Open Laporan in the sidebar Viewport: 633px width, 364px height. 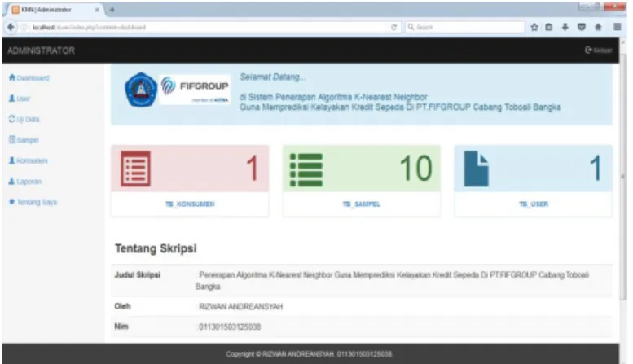pos(25,182)
